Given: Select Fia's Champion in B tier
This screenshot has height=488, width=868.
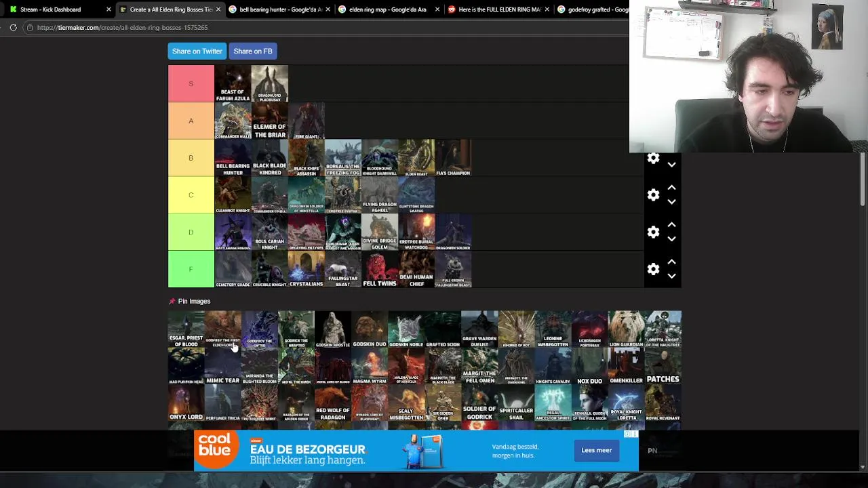Looking at the screenshot, I should (x=453, y=158).
